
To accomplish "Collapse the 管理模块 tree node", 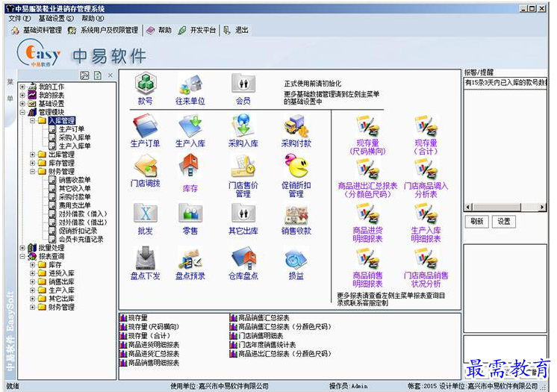I will tap(22, 112).
